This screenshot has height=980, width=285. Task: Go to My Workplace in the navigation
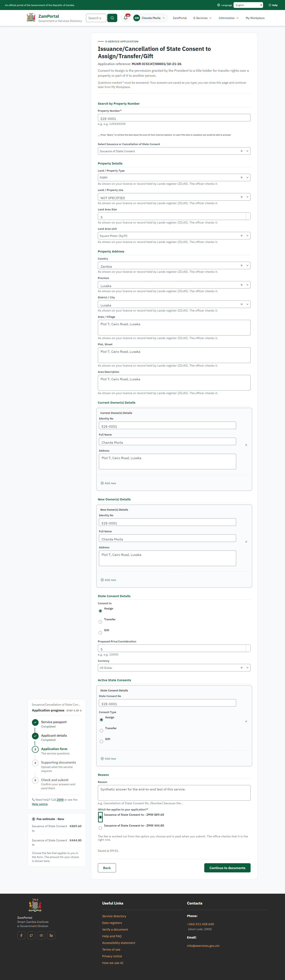click(x=255, y=18)
